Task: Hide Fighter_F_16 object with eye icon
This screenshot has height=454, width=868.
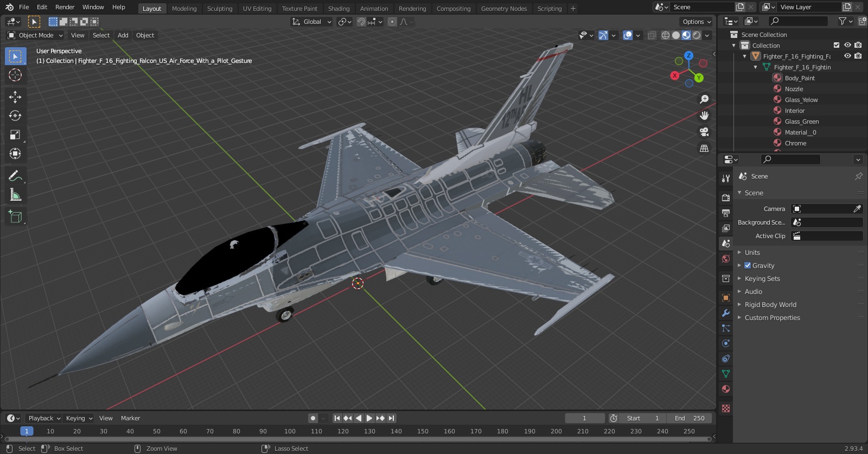Action: (847, 56)
